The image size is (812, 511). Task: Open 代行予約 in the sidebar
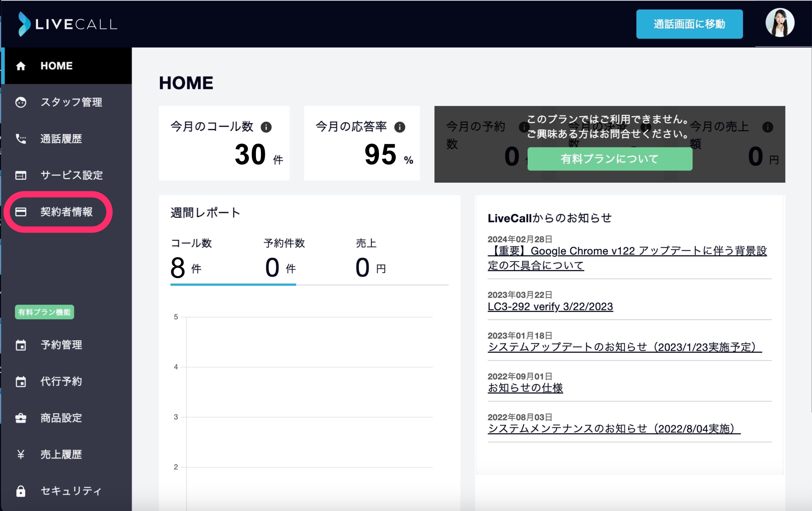(x=67, y=381)
